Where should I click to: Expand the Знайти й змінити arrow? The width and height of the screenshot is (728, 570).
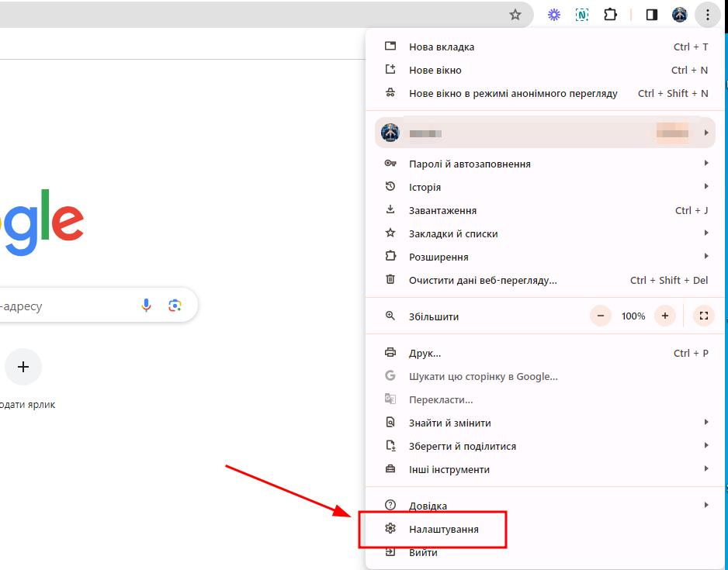click(706, 422)
